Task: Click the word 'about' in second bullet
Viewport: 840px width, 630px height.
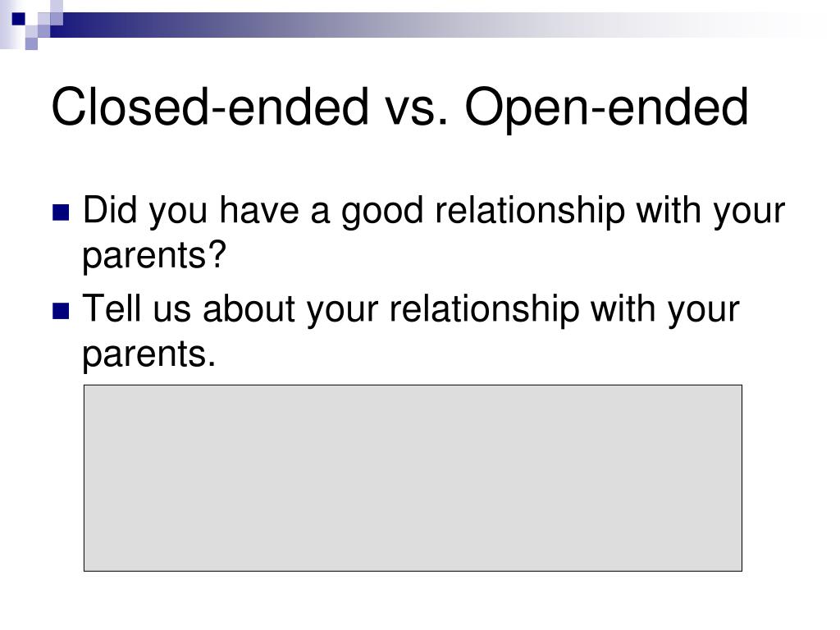Action: [x=249, y=309]
